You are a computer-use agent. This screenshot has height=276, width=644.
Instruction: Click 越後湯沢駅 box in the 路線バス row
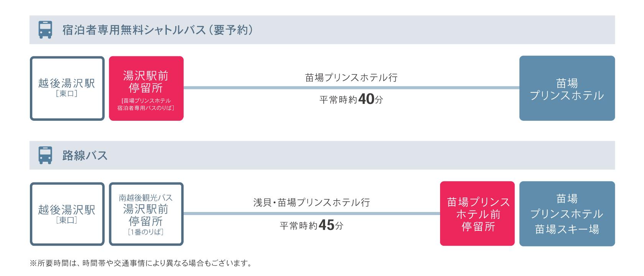click(67, 214)
